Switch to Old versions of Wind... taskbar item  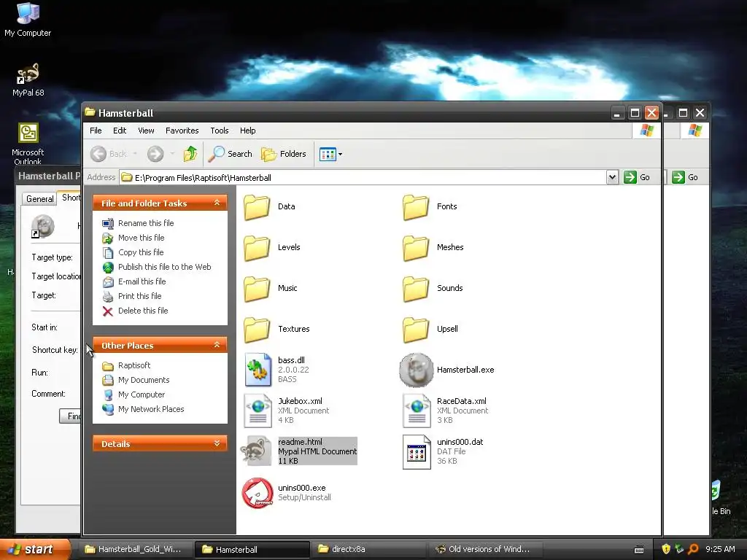pos(485,550)
